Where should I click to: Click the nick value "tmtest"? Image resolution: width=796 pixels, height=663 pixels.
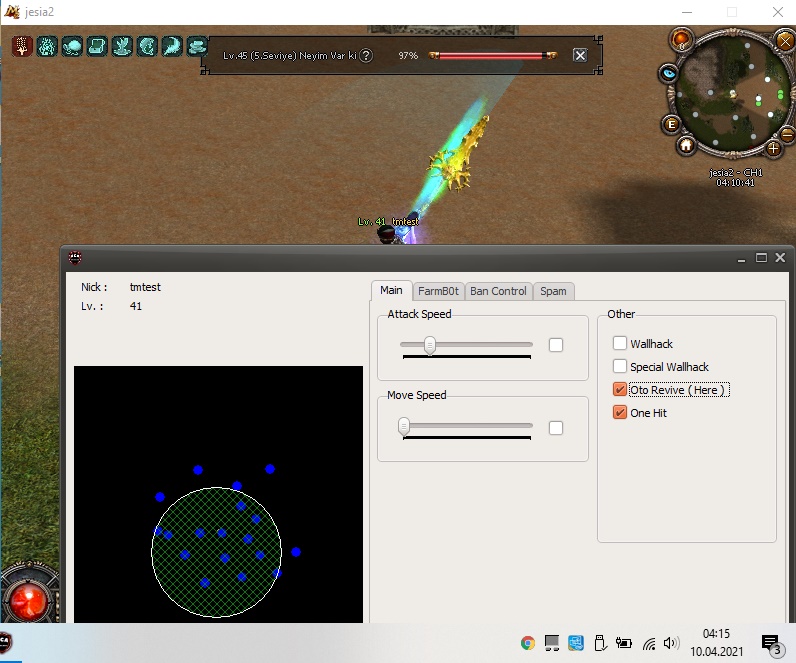(x=145, y=287)
